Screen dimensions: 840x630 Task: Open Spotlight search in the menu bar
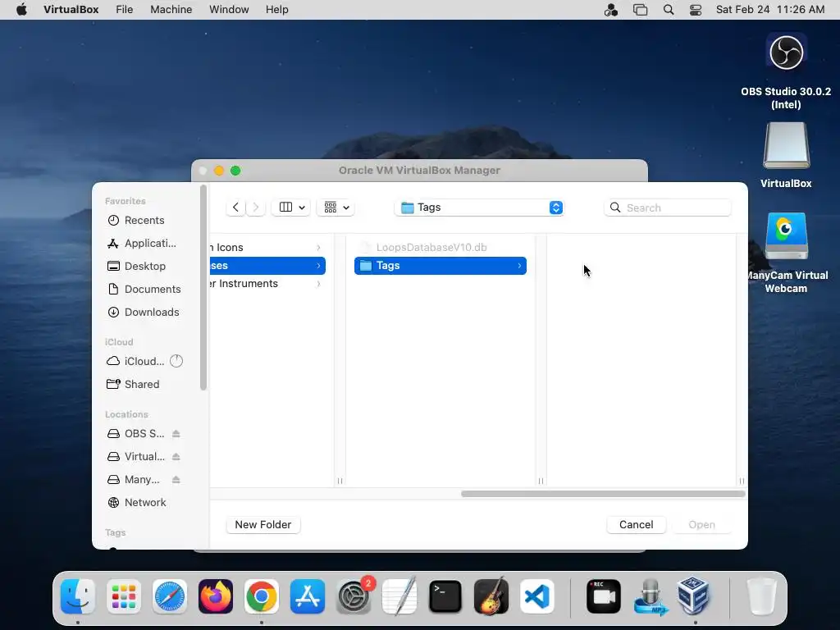tap(669, 10)
